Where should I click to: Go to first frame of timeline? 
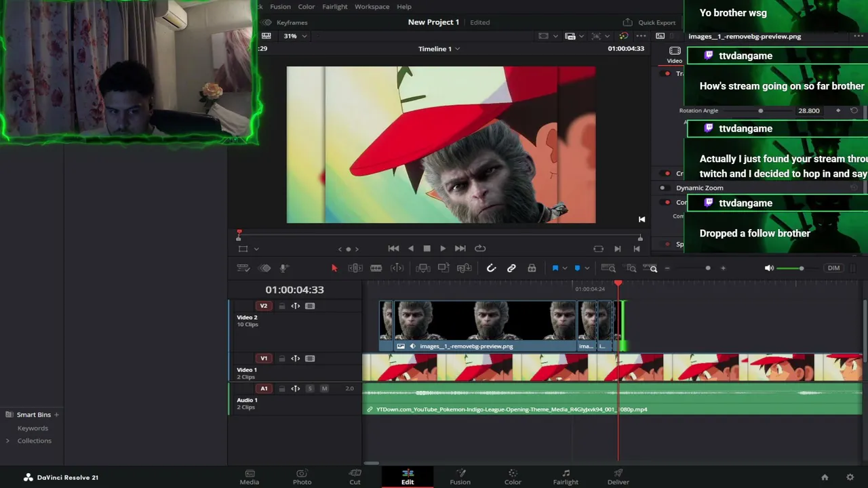tap(393, 249)
